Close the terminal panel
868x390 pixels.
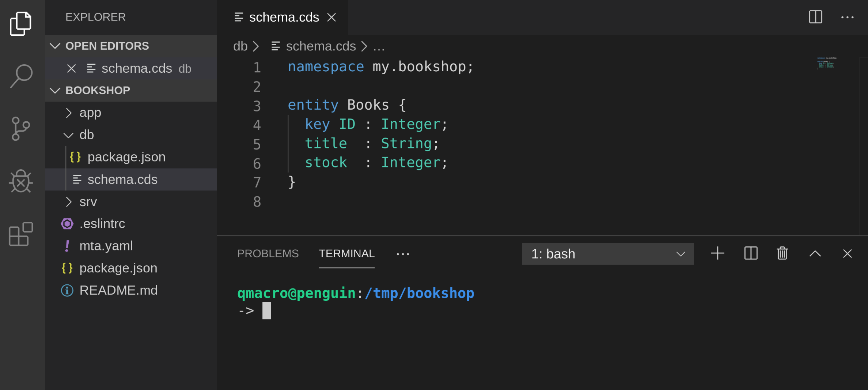(x=847, y=254)
